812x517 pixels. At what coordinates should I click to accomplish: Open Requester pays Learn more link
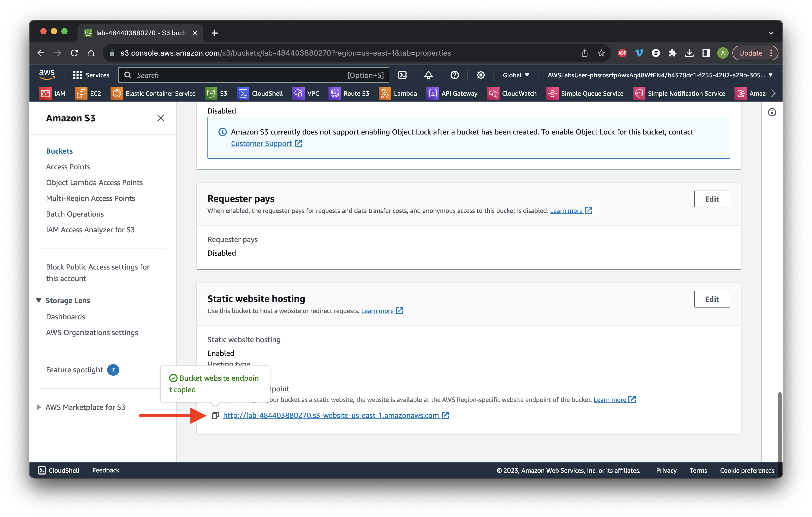coord(571,211)
